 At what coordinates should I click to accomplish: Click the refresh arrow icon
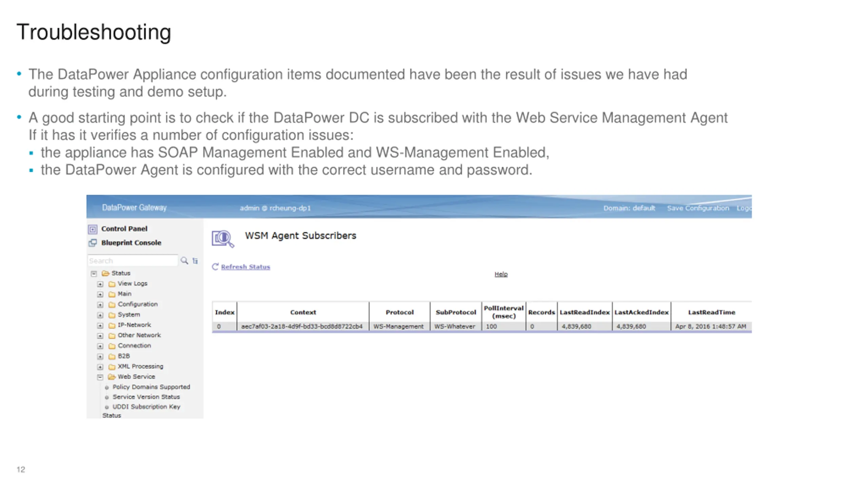[215, 267]
